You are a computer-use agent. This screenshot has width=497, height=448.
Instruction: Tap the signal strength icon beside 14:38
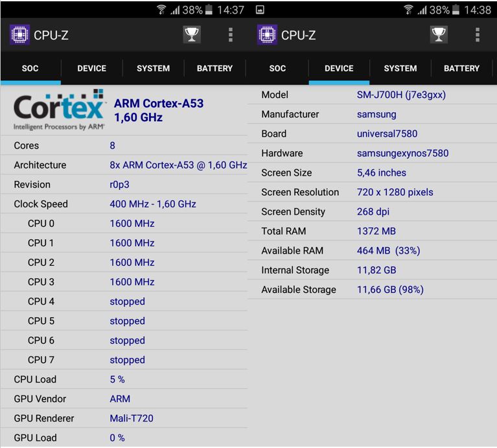pyautogui.click(x=422, y=10)
